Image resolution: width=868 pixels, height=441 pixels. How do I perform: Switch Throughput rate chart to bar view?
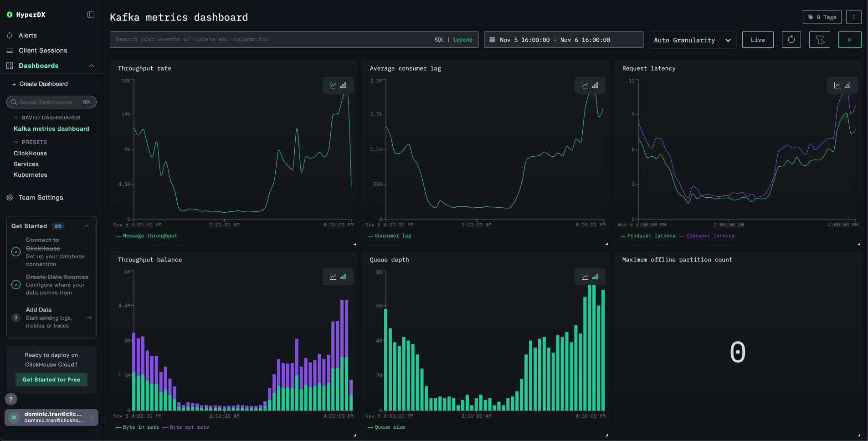click(x=343, y=85)
